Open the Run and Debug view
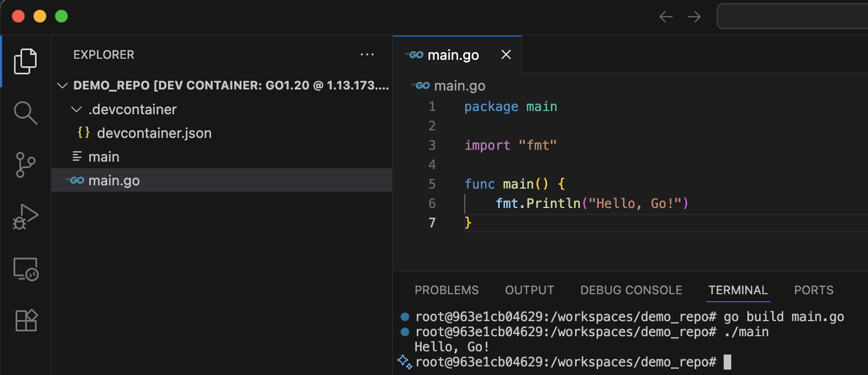The height and width of the screenshot is (375, 868). [x=25, y=217]
